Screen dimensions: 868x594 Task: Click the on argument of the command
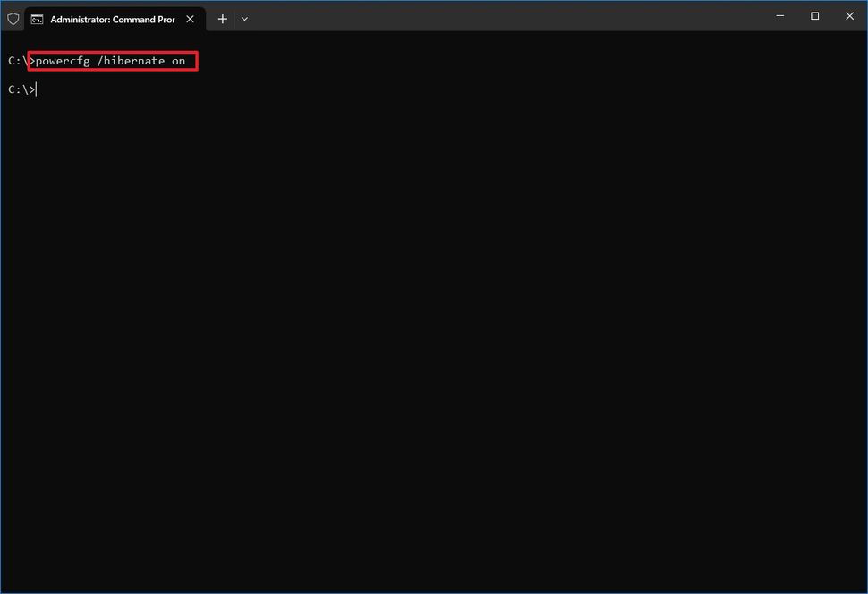tap(179, 61)
